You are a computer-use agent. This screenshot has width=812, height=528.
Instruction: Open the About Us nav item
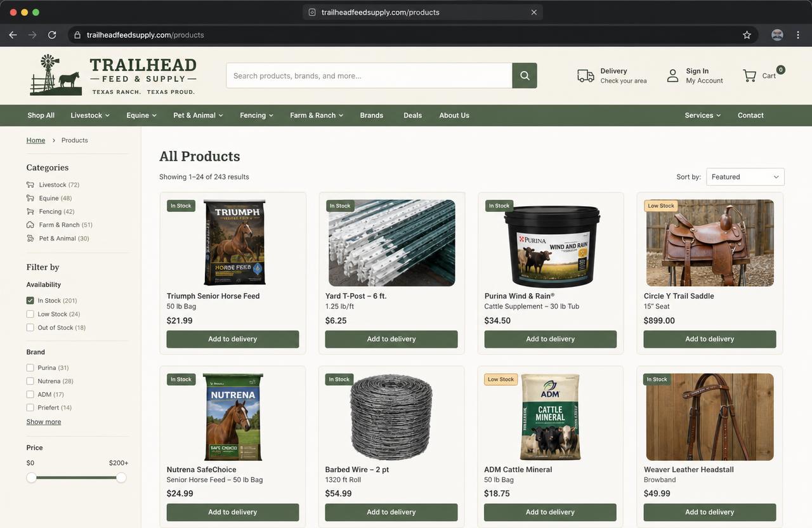pyautogui.click(x=454, y=115)
